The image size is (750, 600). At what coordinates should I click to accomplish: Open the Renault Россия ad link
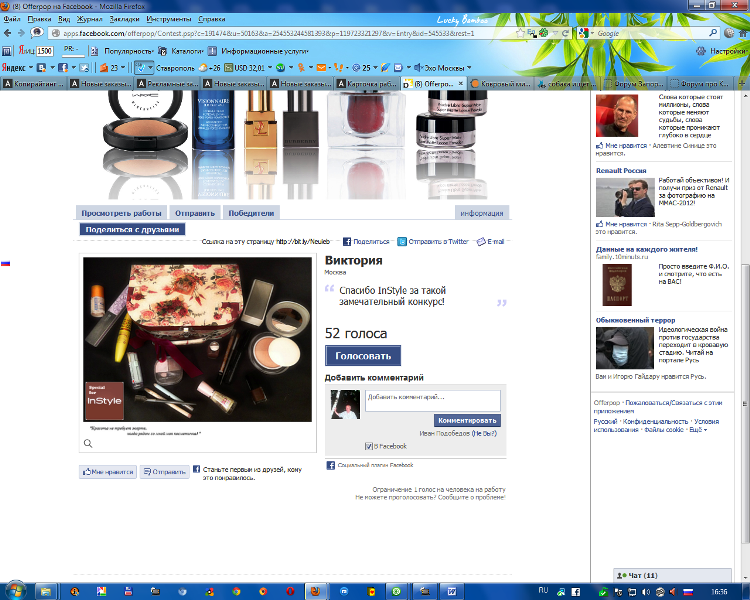tap(621, 170)
